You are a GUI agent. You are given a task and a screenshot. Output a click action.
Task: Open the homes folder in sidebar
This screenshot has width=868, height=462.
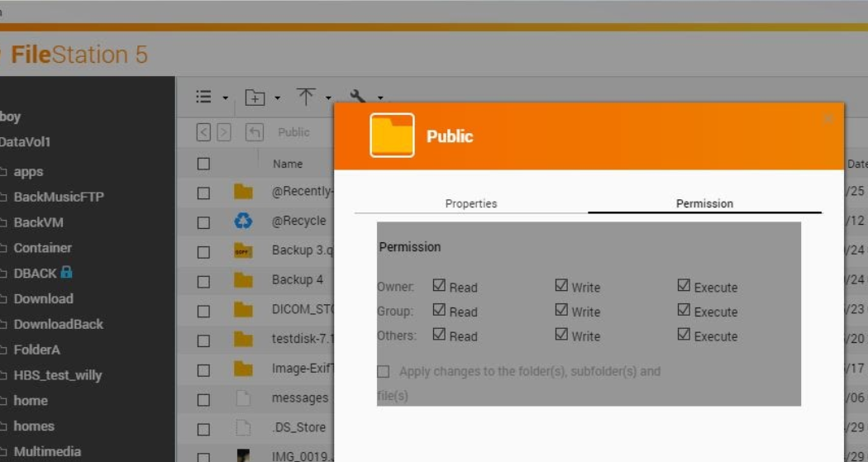tap(34, 426)
